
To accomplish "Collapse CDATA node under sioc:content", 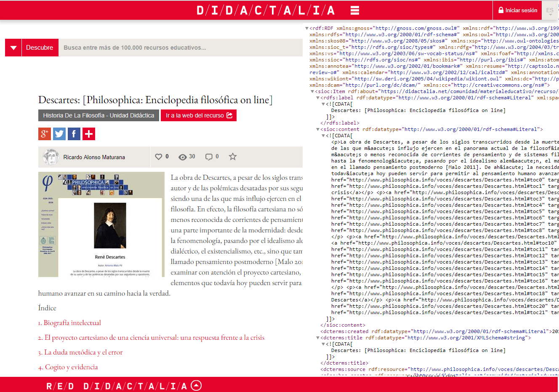I will (x=323, y=136).
